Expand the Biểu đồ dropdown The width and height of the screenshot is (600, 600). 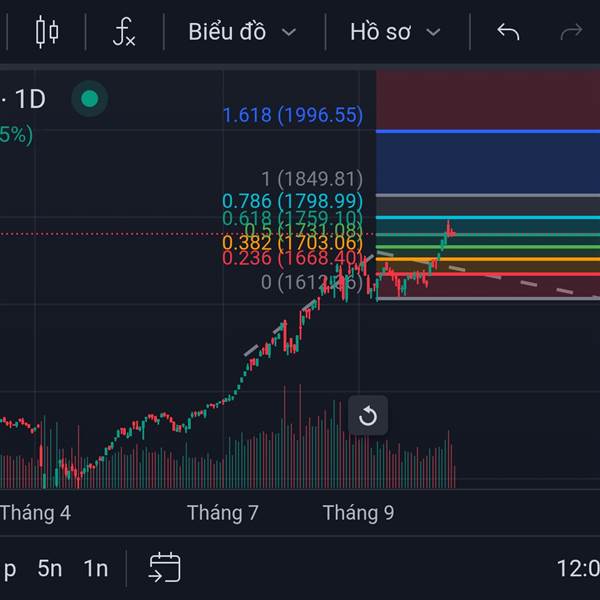[242, 32]
